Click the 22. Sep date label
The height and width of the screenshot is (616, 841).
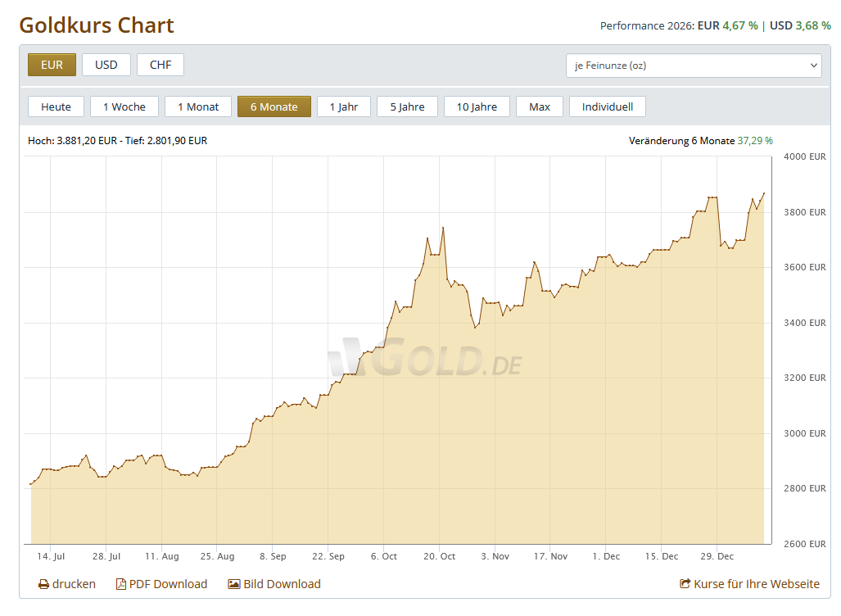tap(328, 556)
